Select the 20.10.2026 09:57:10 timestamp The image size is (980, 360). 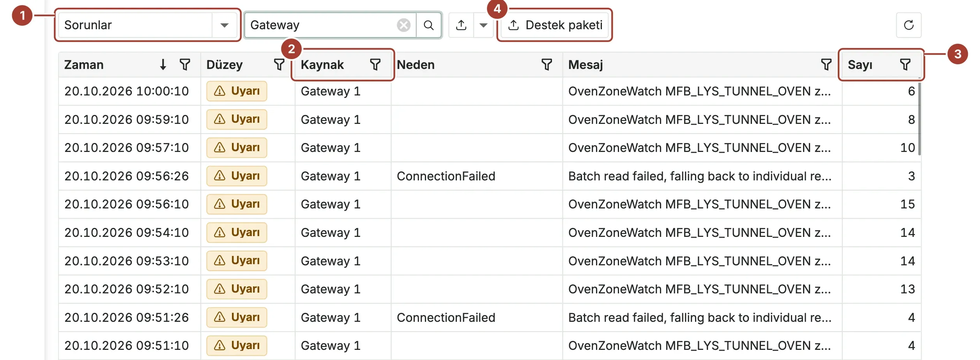[x=127, y=148]
